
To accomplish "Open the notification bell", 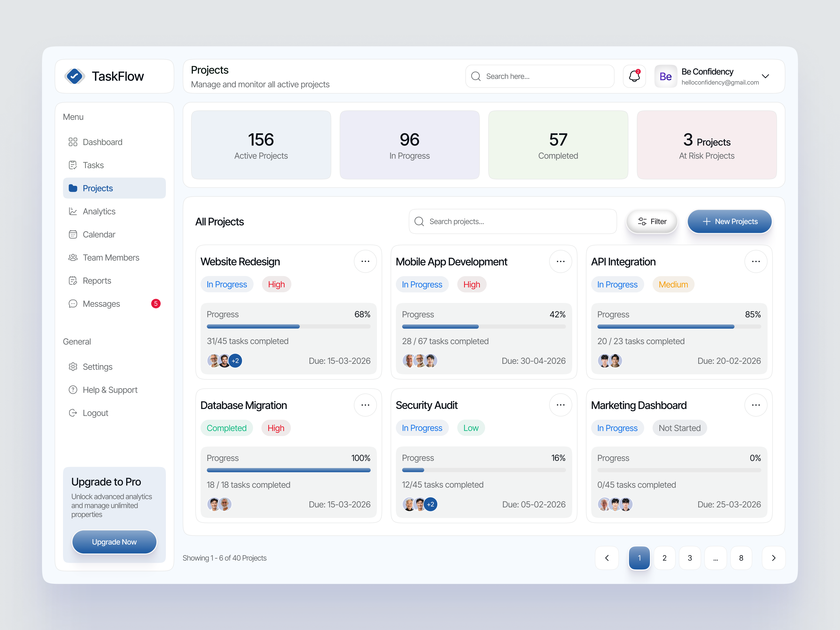I will [634, 76].
